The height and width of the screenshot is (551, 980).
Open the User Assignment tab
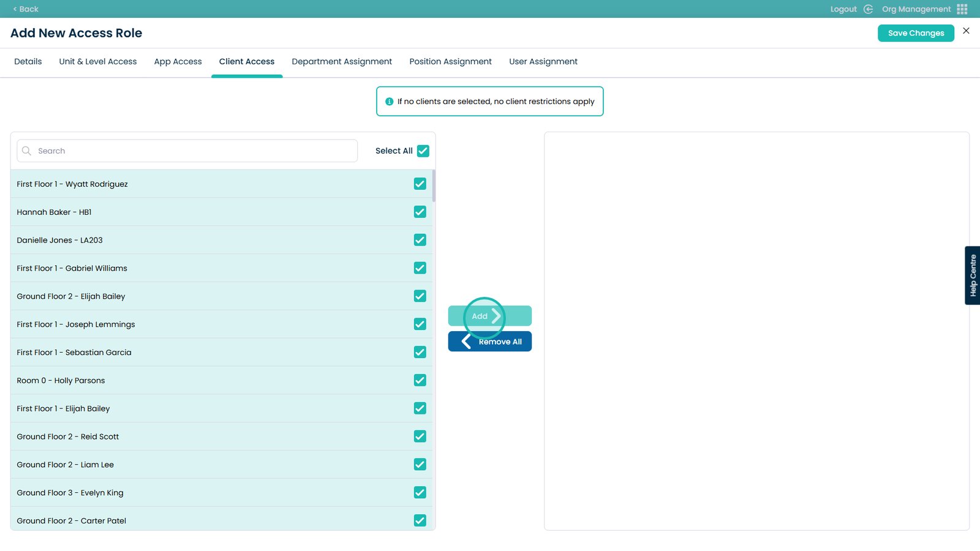click(543, 62)
